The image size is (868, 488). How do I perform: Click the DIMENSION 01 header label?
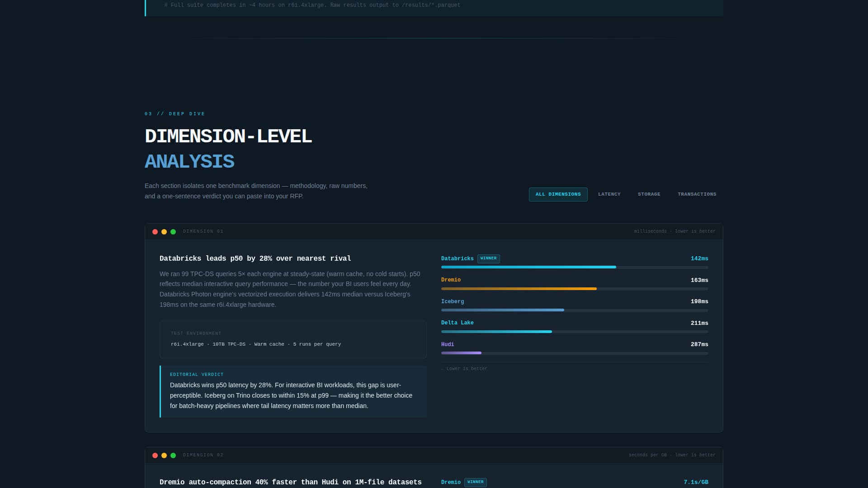pos(203,231)
